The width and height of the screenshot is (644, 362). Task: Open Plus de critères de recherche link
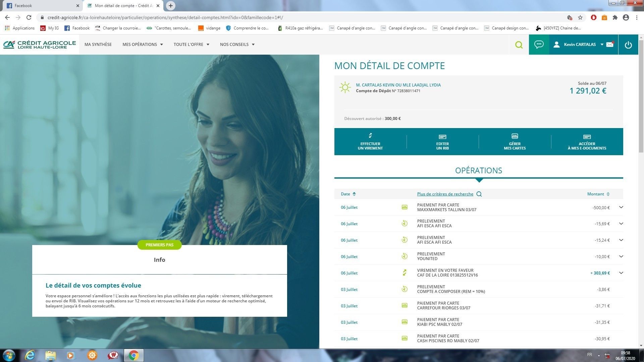445,194
